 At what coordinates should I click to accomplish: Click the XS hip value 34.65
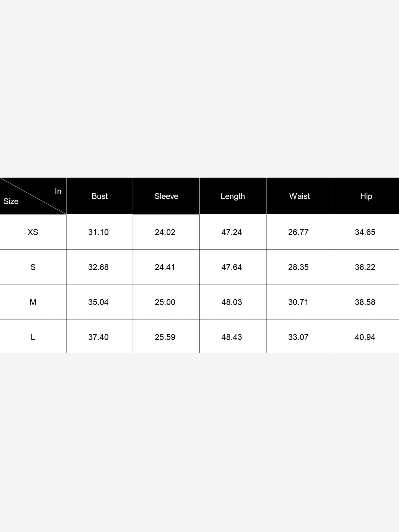point(365,232)
